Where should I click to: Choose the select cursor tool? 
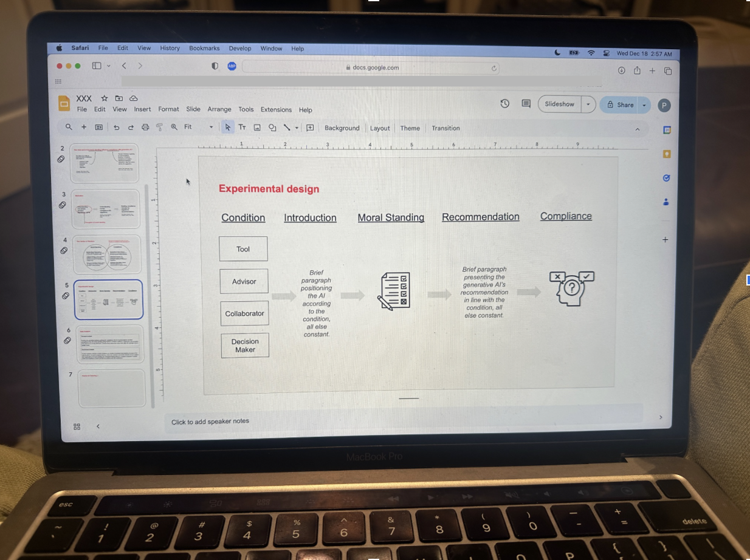click(x=228, y=128)
